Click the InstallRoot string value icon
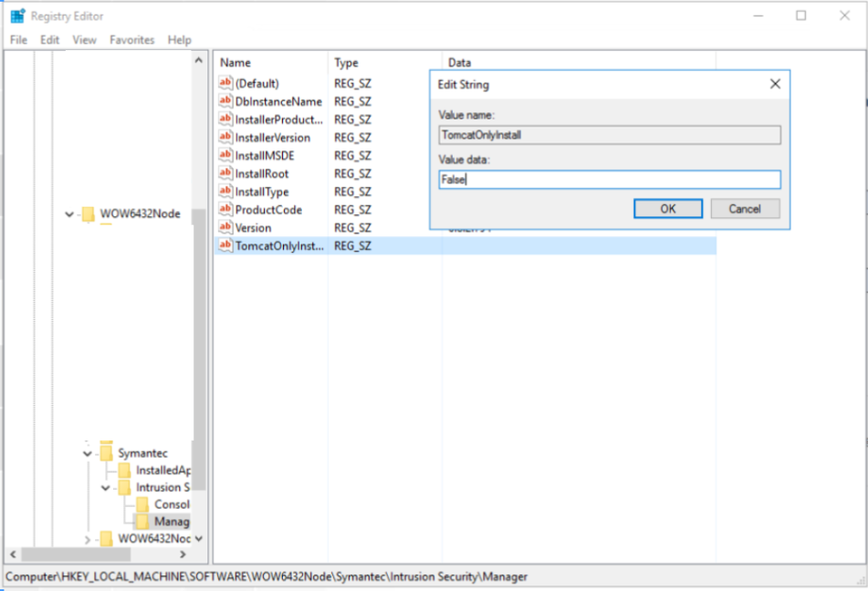 [x=225, y=173]
